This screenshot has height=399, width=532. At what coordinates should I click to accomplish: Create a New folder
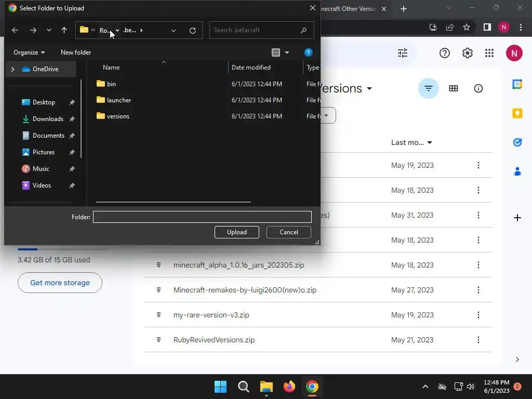pos(76,52)
